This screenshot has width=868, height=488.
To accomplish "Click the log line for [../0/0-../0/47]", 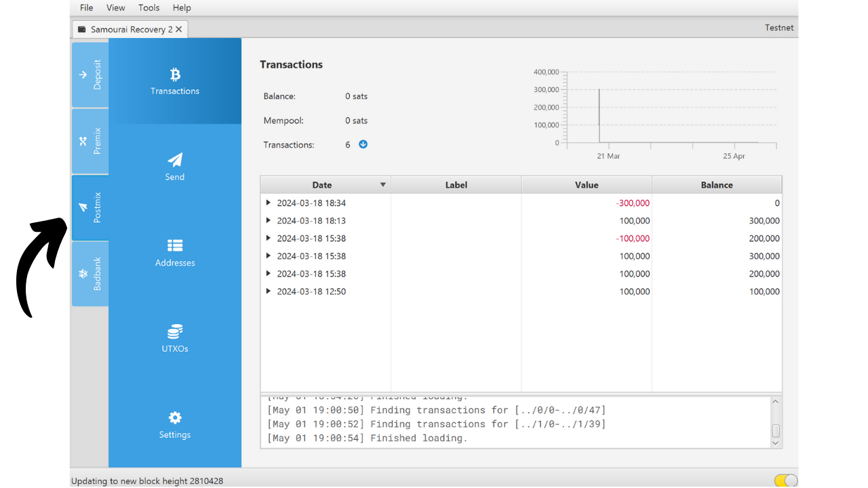I will coord(437,410).
